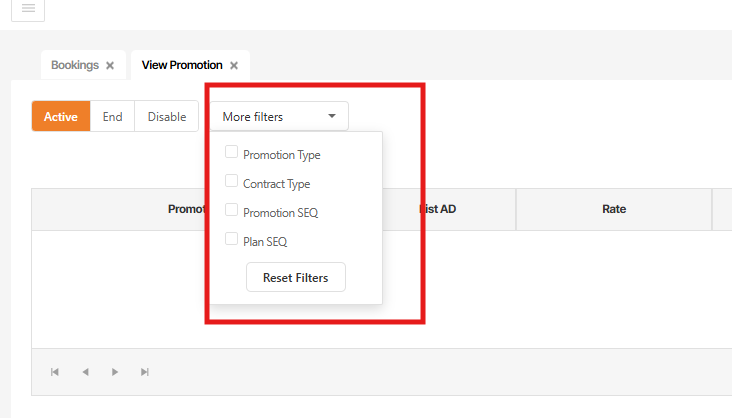The width and height of the screenshot is (732, 418).
Task: Go to the next page
Action: [115, 372]
